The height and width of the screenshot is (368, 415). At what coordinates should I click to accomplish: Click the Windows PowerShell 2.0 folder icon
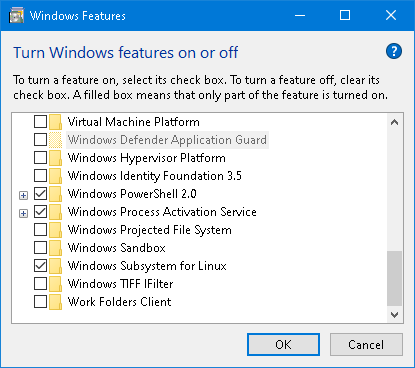pos(55,194)
